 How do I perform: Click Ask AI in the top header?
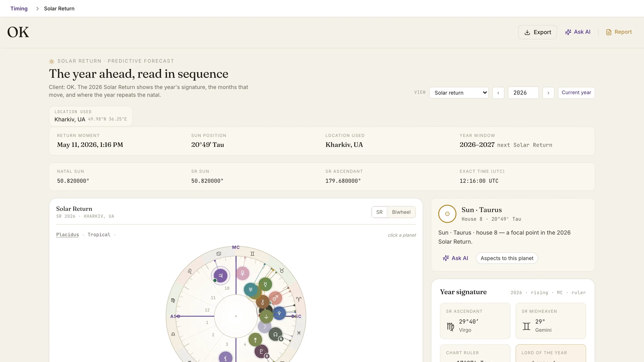pyautogui.click(x=578, y=32)
